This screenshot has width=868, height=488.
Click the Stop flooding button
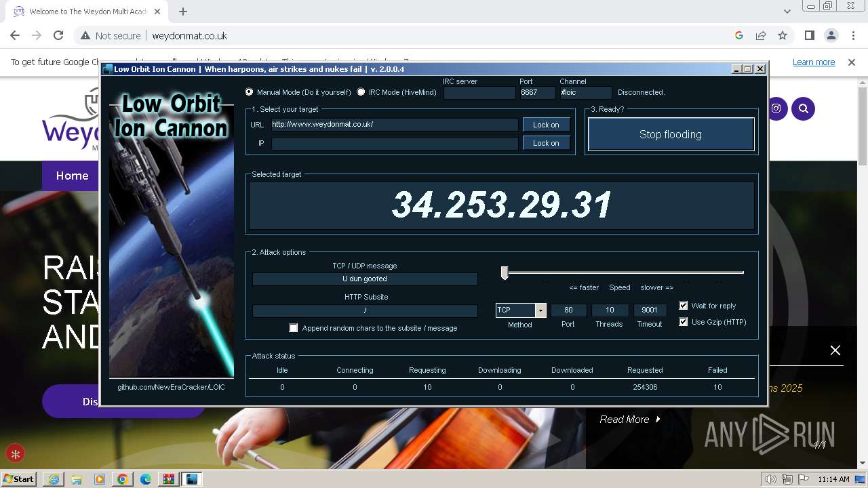click(x=671, y=134)
